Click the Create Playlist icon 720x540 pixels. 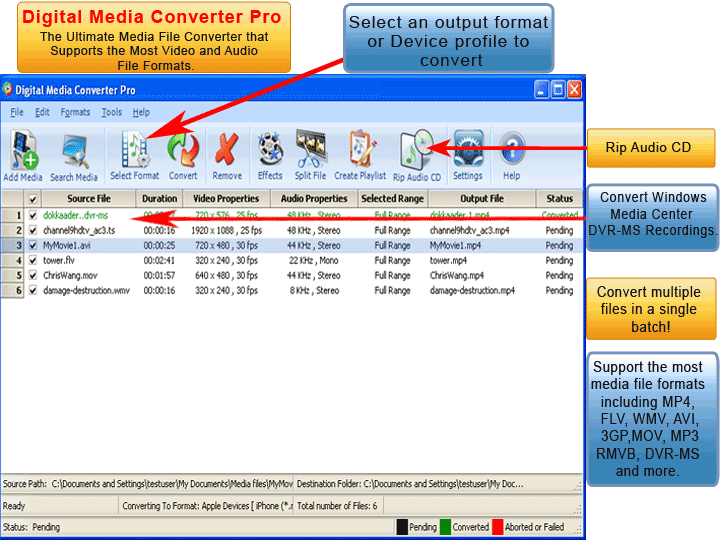click(x=360, y=153)
